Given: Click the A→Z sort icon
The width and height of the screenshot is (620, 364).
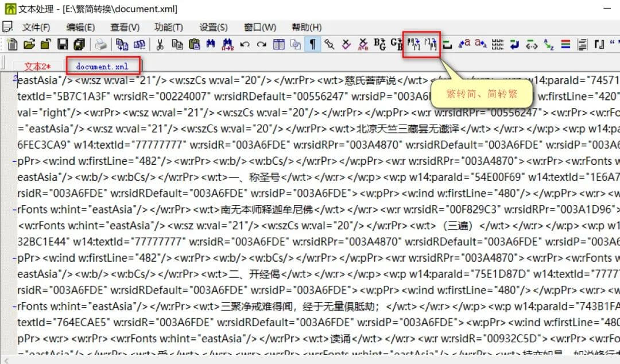Looking at the screenshot, I should pyautogui.click(x=548, y=44).
